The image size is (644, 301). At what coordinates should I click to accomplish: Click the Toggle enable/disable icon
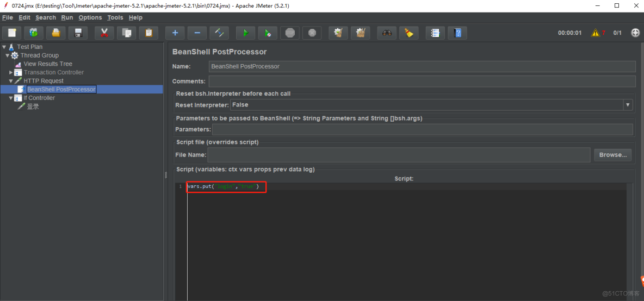tap(219, 33)
